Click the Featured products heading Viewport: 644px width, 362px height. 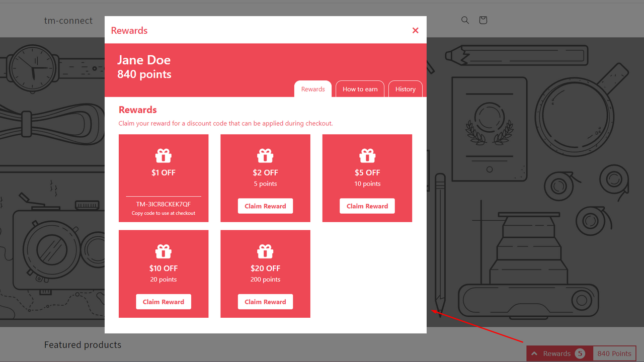(x=83, y=345)
